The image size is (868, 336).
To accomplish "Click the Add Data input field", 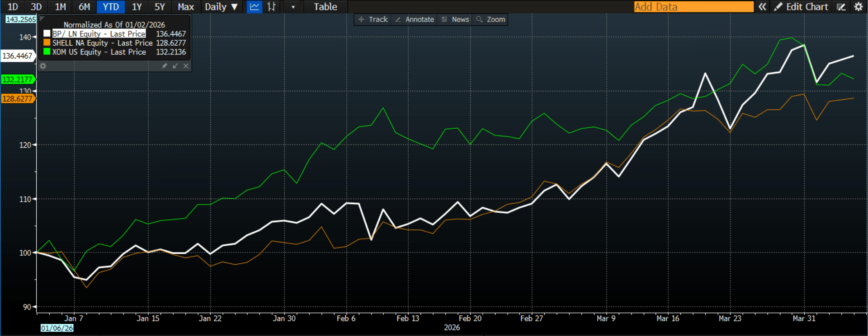I will (693, 7).
